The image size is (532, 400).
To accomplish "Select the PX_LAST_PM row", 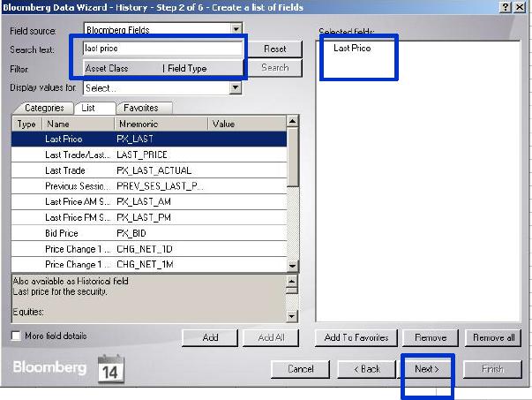I will click(x=149, y=217).
